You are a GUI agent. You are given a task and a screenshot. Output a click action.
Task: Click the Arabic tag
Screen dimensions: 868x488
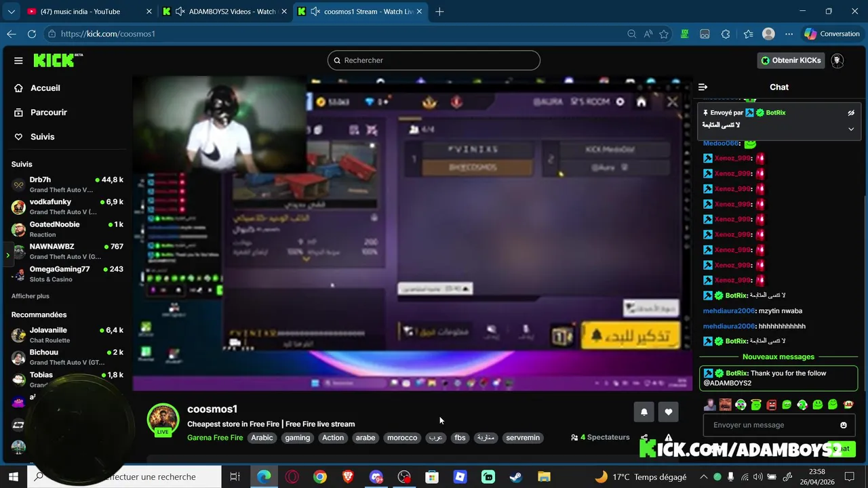262,438
